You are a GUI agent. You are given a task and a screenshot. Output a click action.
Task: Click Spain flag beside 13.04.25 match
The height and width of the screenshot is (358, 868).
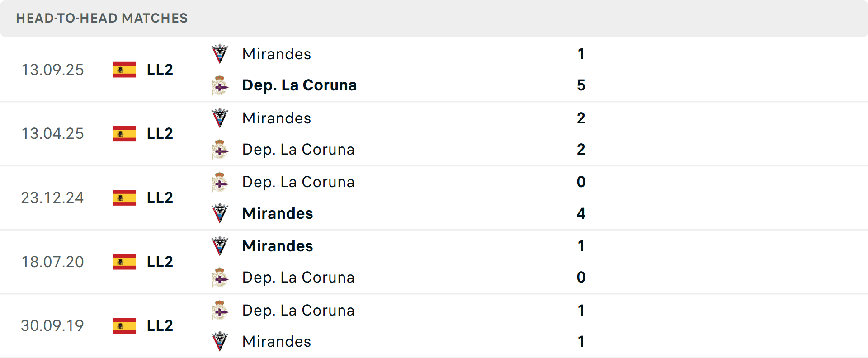click(x=124, y=134)
